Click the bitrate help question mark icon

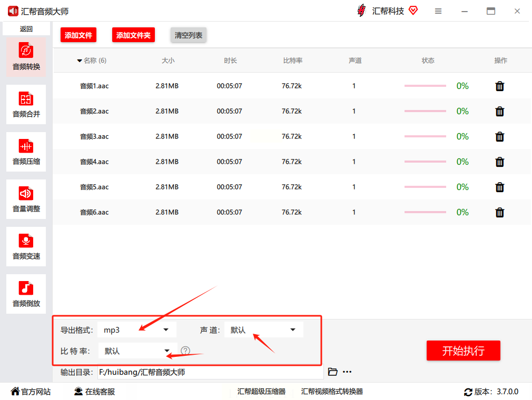[x=185, y=351]
